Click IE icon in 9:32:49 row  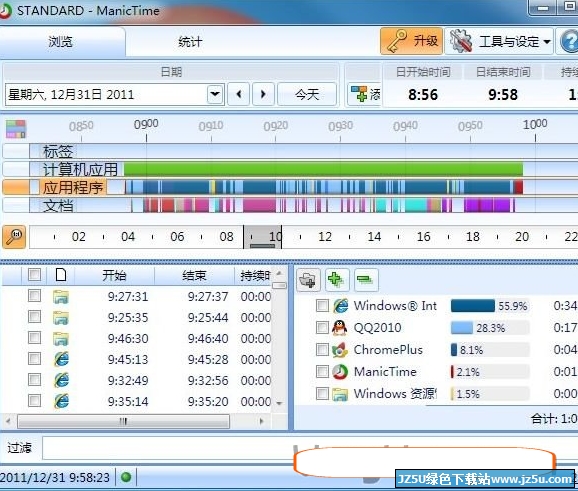coord(61,380)
